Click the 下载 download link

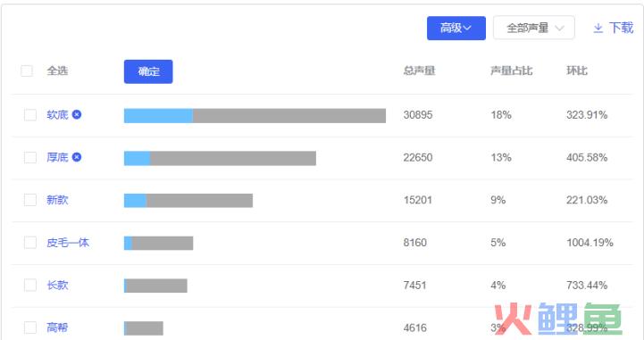[x=621, y=28]
